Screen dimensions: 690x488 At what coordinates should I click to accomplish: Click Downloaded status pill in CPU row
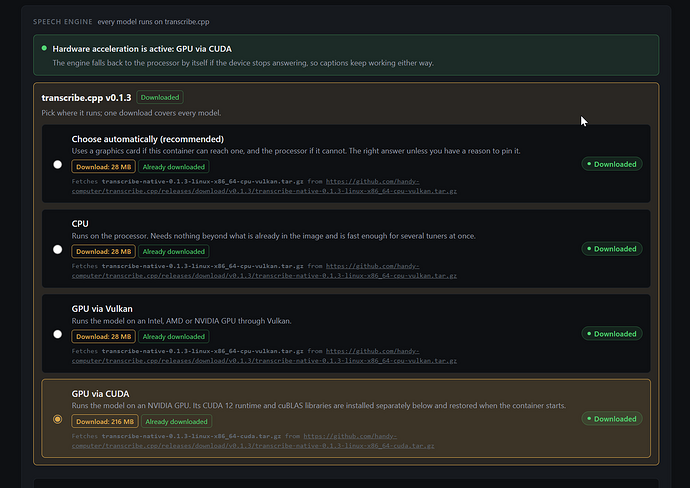612,249
